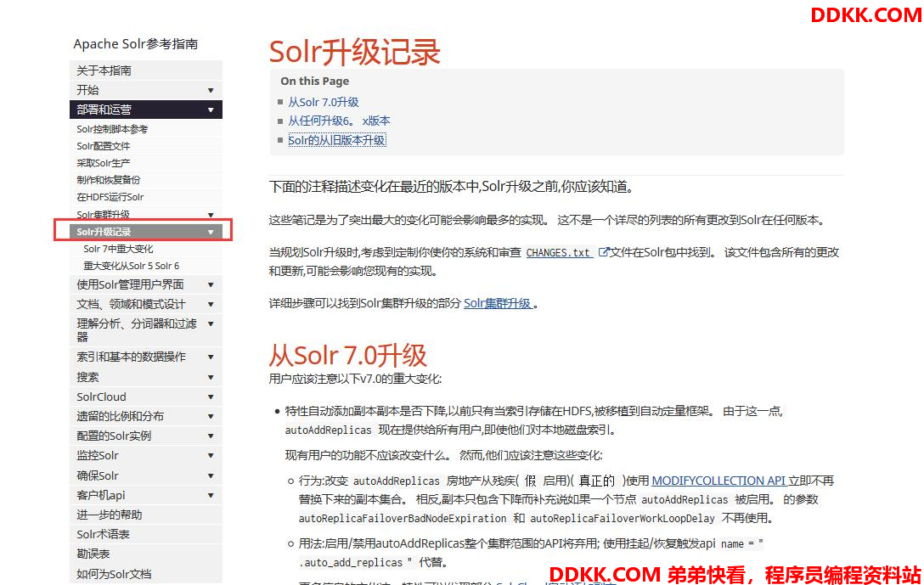Jump to 从Solr 7.0升级 from the page contents
This screenshot has width=924, height=585.
point(324,102)
